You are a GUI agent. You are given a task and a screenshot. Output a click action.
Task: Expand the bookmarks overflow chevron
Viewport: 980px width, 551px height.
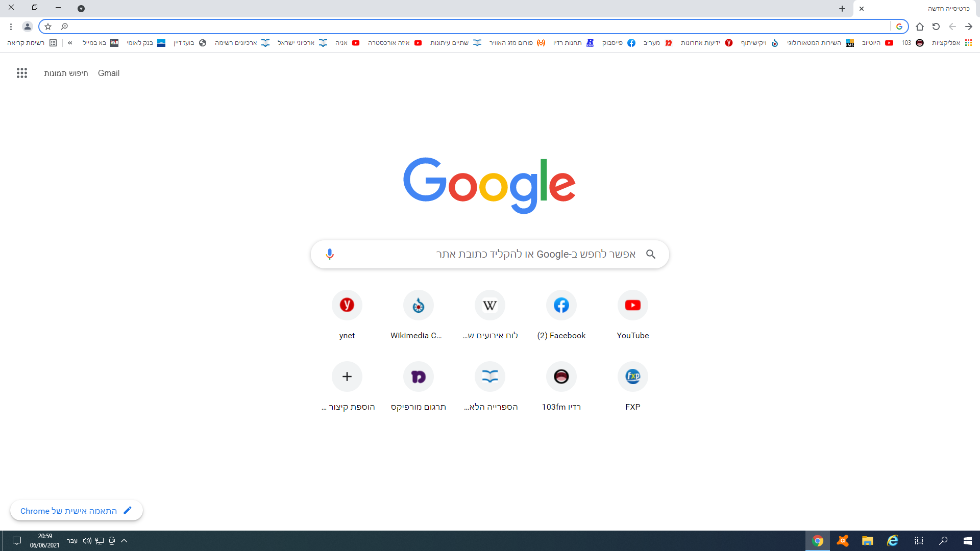[x=70, y=43]
